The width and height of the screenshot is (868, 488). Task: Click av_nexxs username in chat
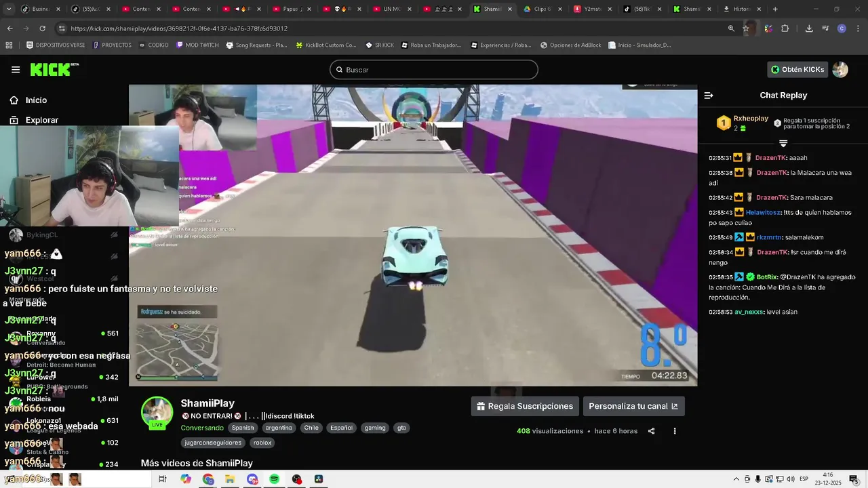point(749,312)
